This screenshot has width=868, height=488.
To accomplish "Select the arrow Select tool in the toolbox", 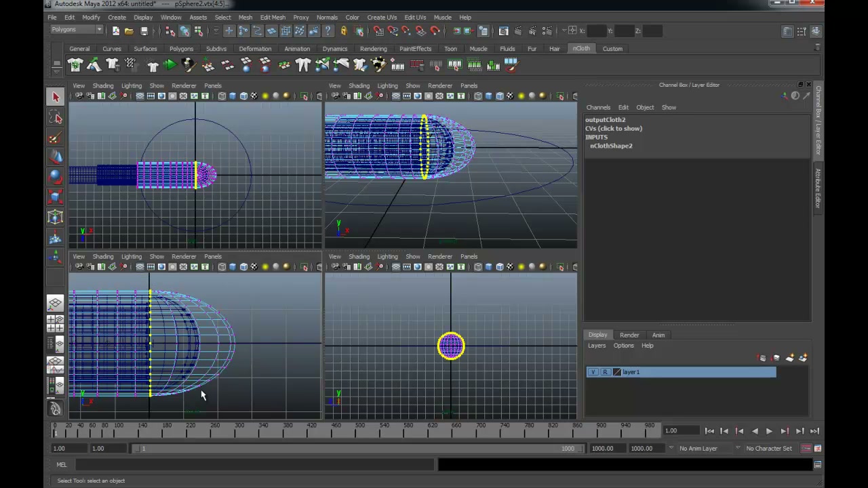I will pyautogui.click(x=56, y=98).
